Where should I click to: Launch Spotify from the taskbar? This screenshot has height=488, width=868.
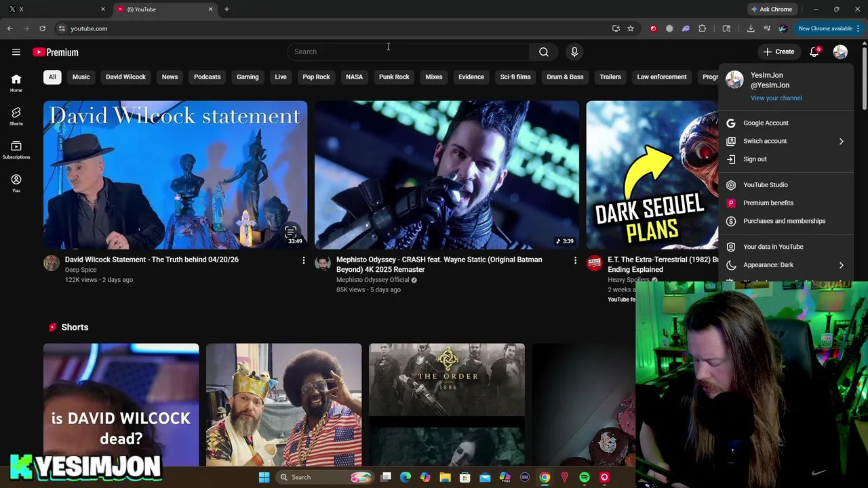click(585, 477)
